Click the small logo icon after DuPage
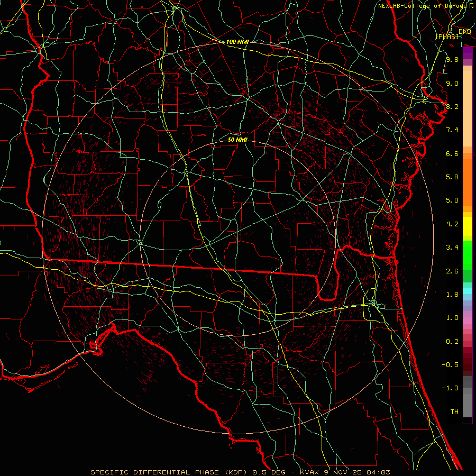Viewport: 476px width, 476px height. coord(471,5)
